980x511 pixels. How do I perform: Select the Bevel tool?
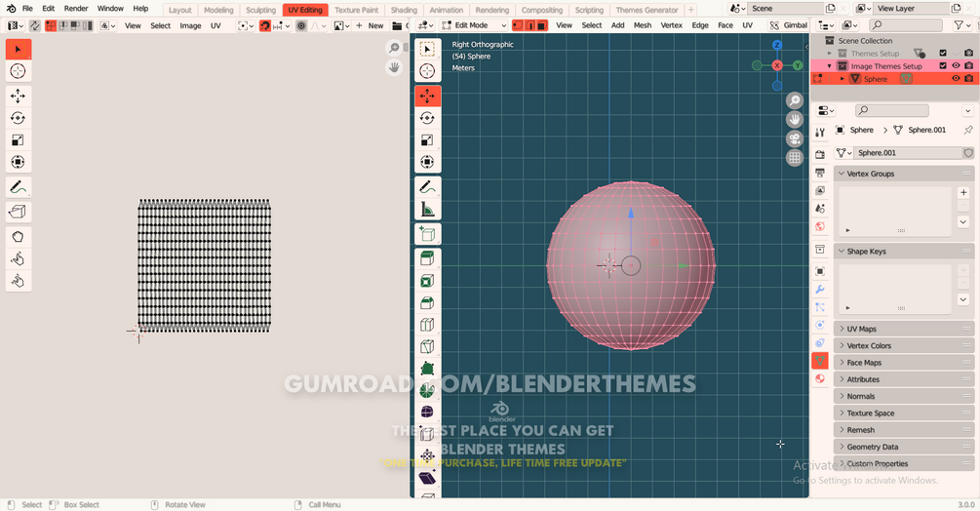point(427,303)
